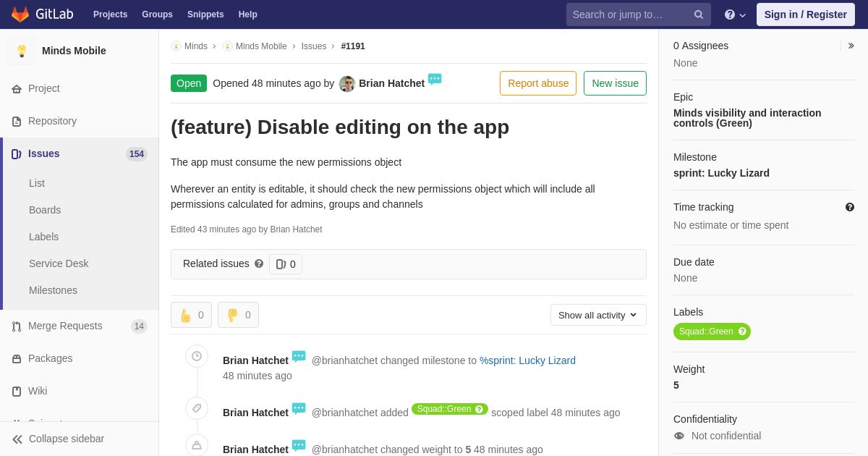868x456 pixels.
Task: Open Snippets in the top navigation
Action: coord(205,14)
